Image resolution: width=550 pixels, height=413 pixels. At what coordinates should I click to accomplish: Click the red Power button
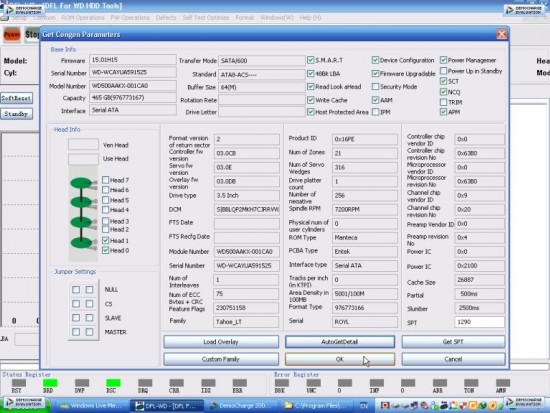click(x=12, y=35)
